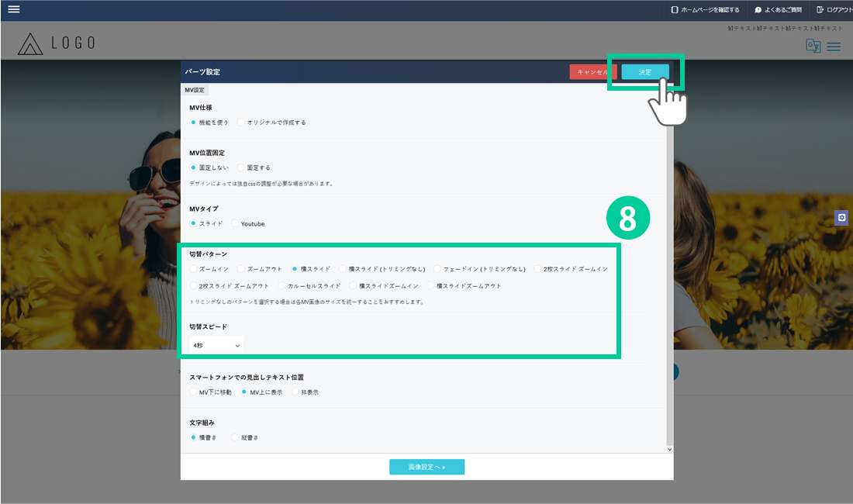Click the dialog's scroll-down arrow

(x=669, y=448)
